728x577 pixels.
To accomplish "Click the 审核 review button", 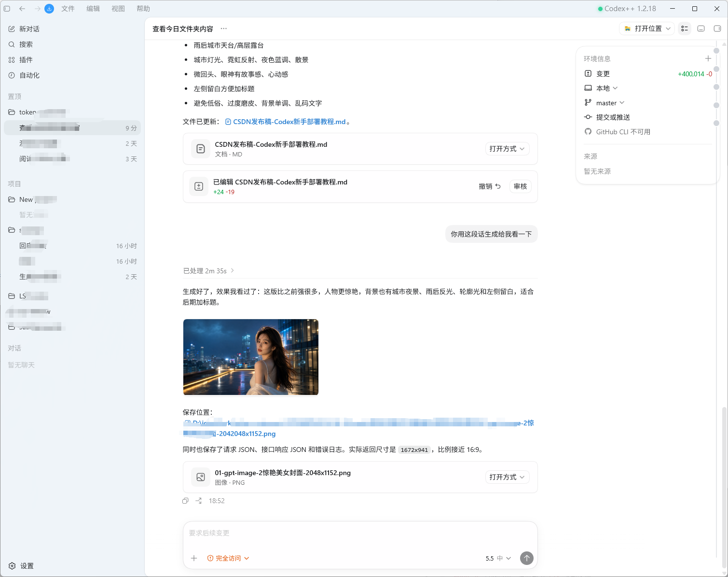I will point(521,186).
